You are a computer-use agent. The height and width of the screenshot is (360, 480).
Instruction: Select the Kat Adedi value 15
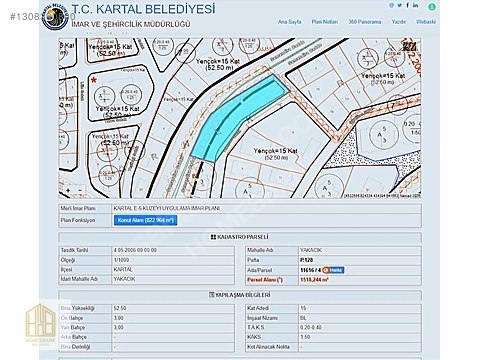[x=303, y=308]
